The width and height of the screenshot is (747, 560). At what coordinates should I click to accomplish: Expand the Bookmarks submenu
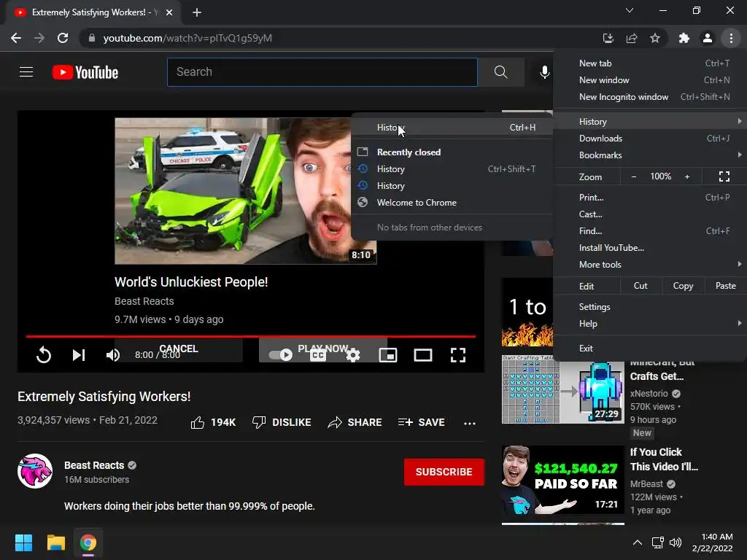[650, 155]
